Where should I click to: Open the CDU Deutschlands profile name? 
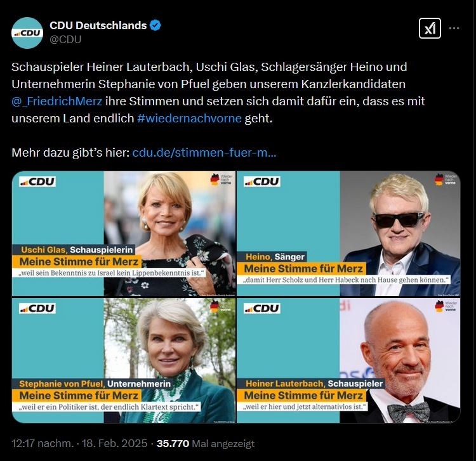pos(98,25)
